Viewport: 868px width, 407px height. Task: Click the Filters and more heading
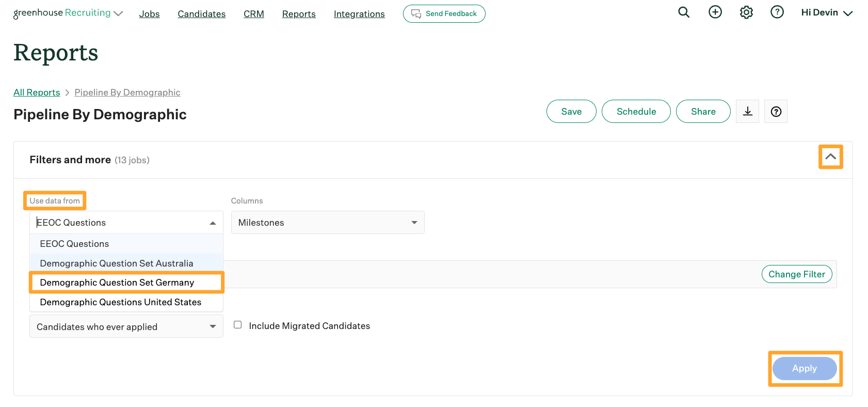70,160
